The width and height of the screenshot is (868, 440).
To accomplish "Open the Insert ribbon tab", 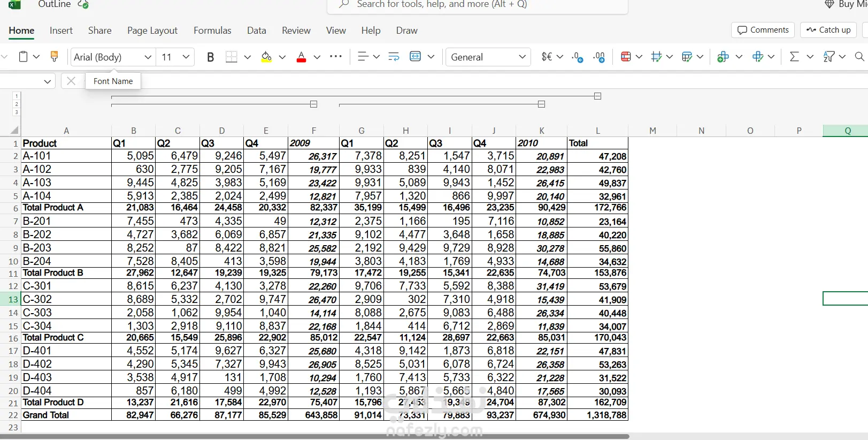I will [61, 31].
